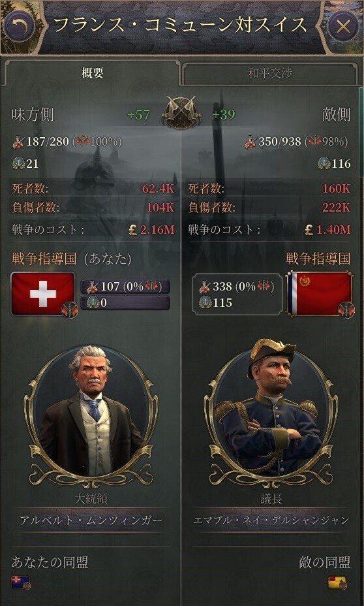Click enemy battalion count 350/938 icon

coord(250,142)
